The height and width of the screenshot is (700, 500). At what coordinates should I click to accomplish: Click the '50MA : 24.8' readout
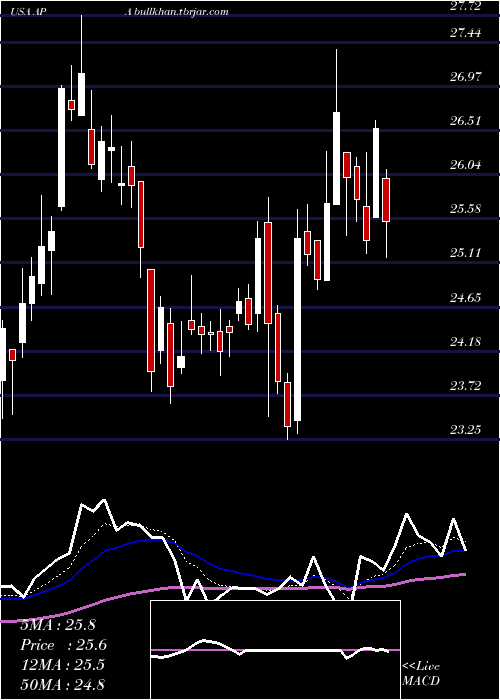[62, 684]
